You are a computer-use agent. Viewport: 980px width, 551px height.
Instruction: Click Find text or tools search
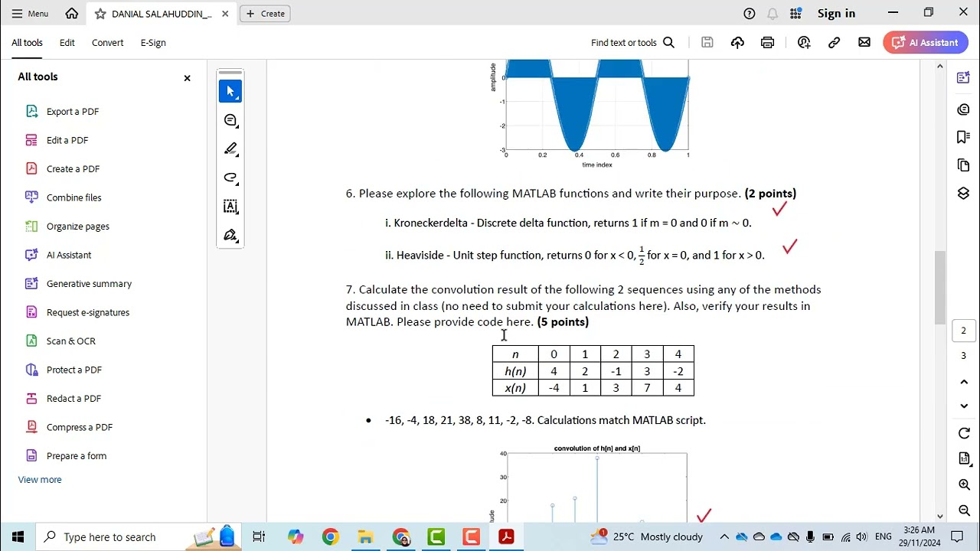point(632,43)
